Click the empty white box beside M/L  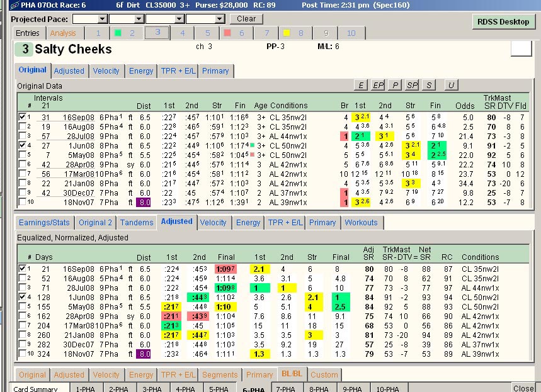(x=521, y=48)
